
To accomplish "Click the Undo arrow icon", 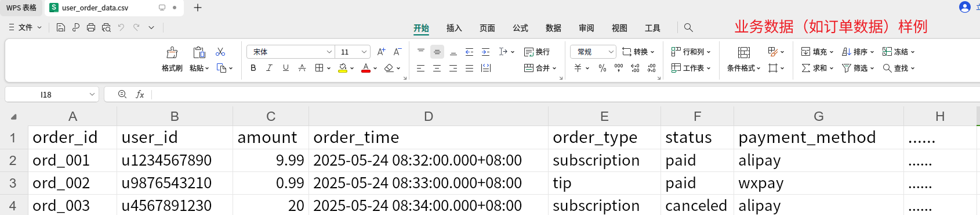I will pos(121,27).
